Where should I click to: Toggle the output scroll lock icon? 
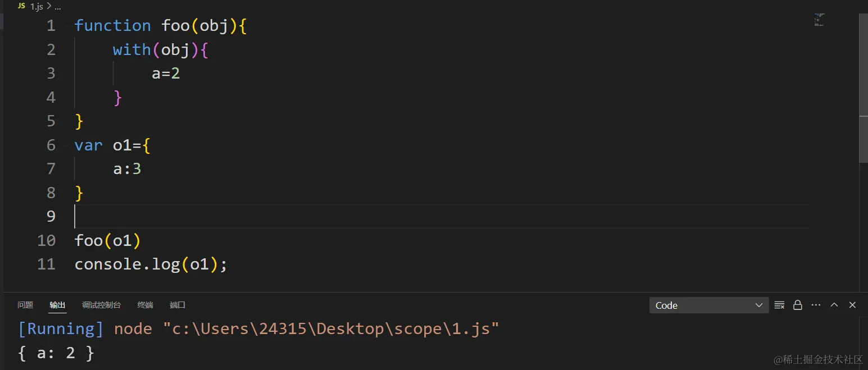pyautogui.click(x=797, y=305)
